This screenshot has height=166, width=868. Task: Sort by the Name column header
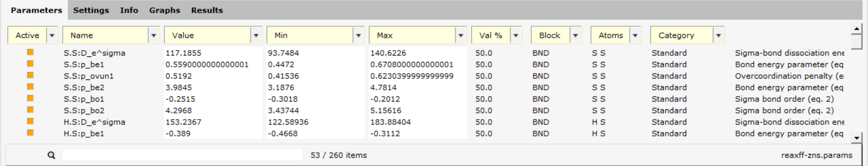point(105,35)
